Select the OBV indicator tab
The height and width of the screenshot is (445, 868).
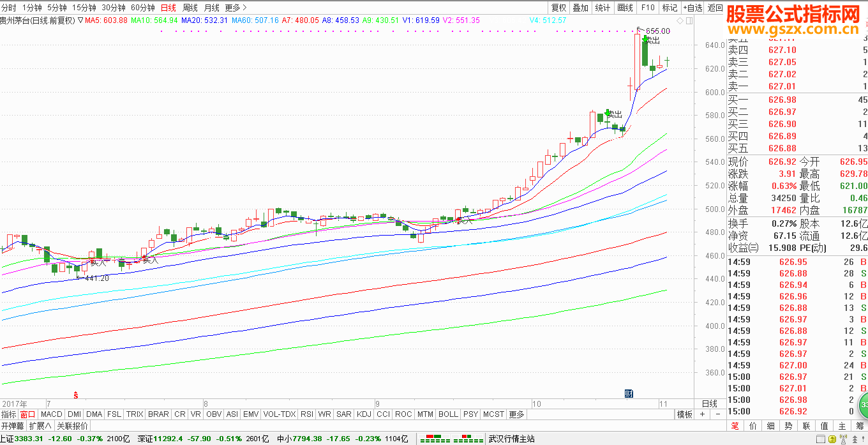point(214,414)
